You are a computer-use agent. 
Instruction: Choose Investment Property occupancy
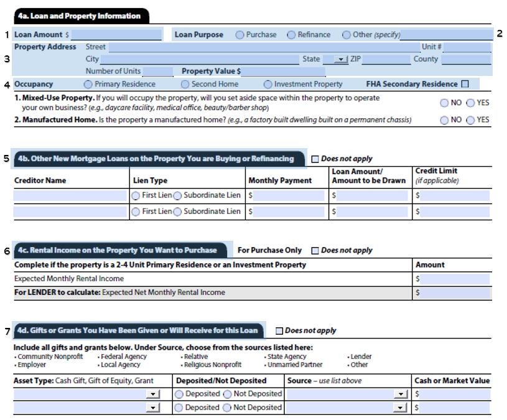267,84
